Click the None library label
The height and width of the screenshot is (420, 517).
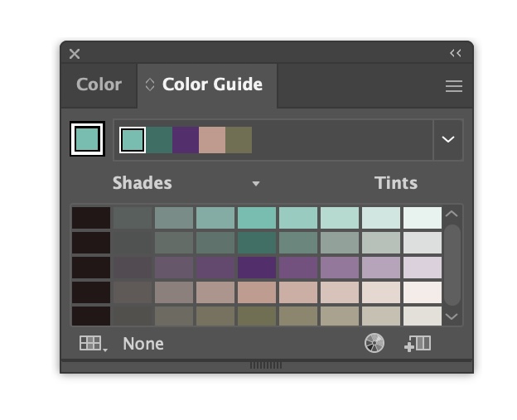pyautogui.click(x=143, y=344)
